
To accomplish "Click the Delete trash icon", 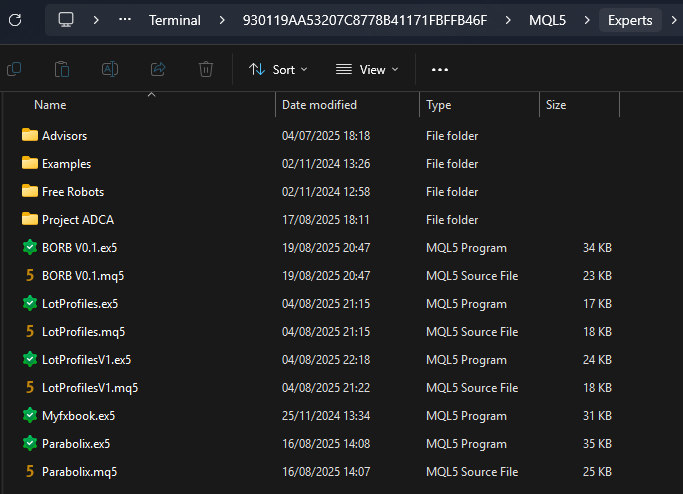I will 206,69.
